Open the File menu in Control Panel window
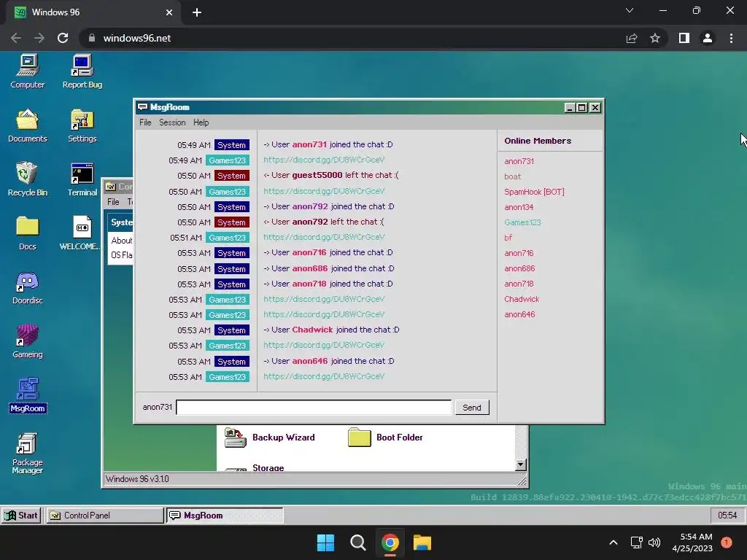This screenshot has width=747, height=560. tap(113, 202)
